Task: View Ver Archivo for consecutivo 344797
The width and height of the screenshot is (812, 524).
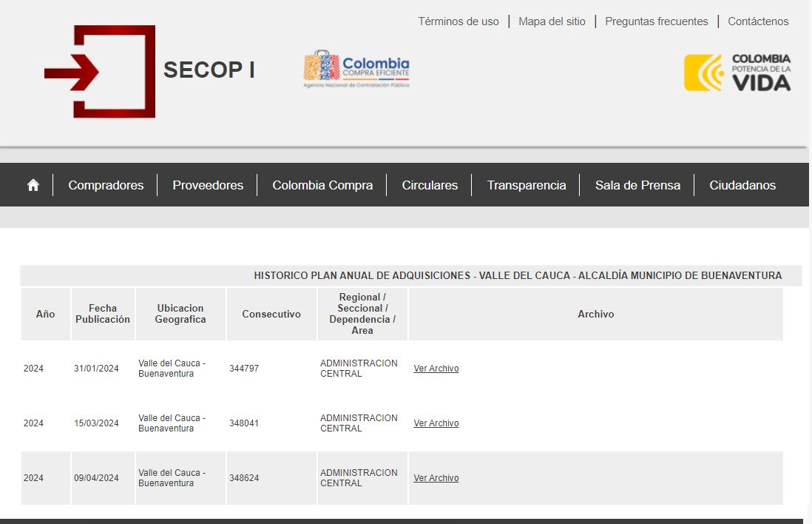Action: (x=436, y=369)
